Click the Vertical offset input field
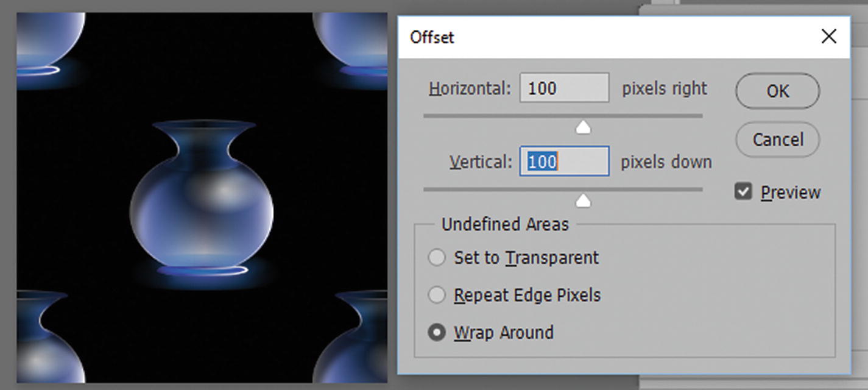The height and width of the screenshot is (390, 868). [x=564, y=161]
